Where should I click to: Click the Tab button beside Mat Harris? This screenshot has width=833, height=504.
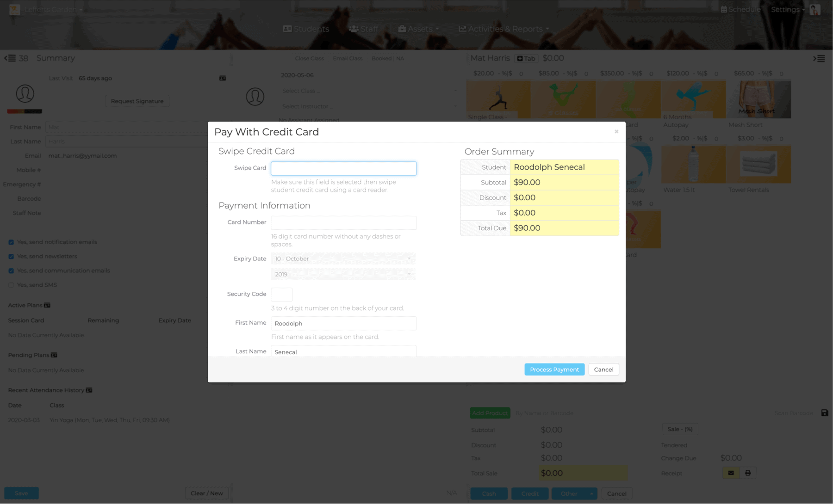[526, 58]
